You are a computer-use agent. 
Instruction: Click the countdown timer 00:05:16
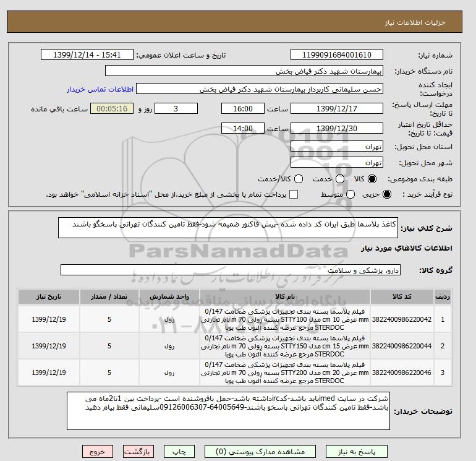[x=112, y=108]
